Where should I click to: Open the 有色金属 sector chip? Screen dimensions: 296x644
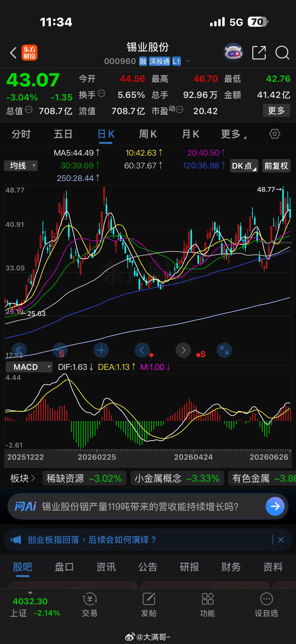click(x=262, y=478)
